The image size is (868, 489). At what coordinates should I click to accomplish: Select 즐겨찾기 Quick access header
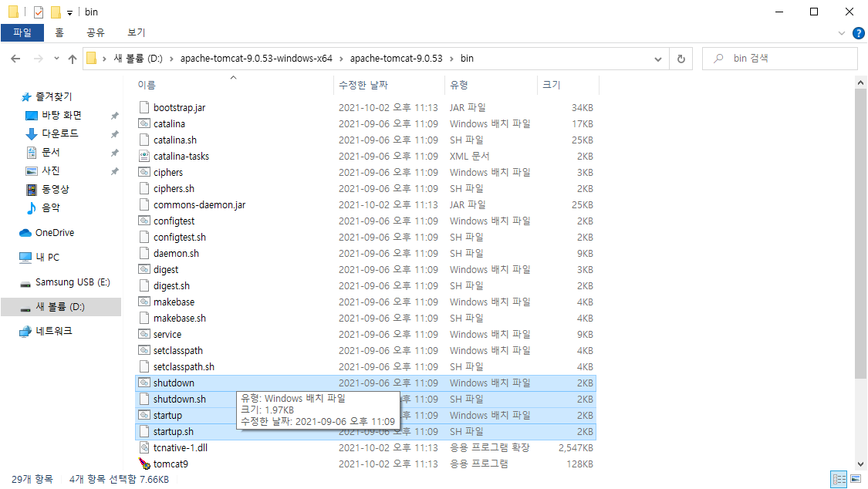pos(54,97)
